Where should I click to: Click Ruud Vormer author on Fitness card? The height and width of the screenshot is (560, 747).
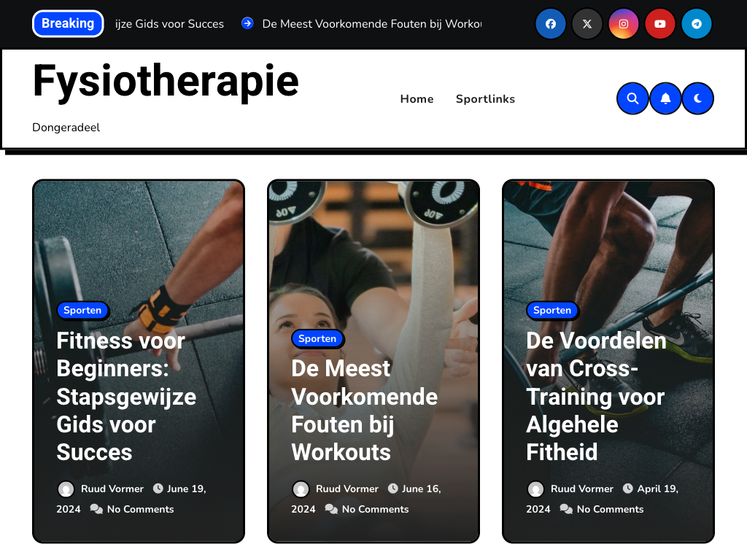coord(112,489)
